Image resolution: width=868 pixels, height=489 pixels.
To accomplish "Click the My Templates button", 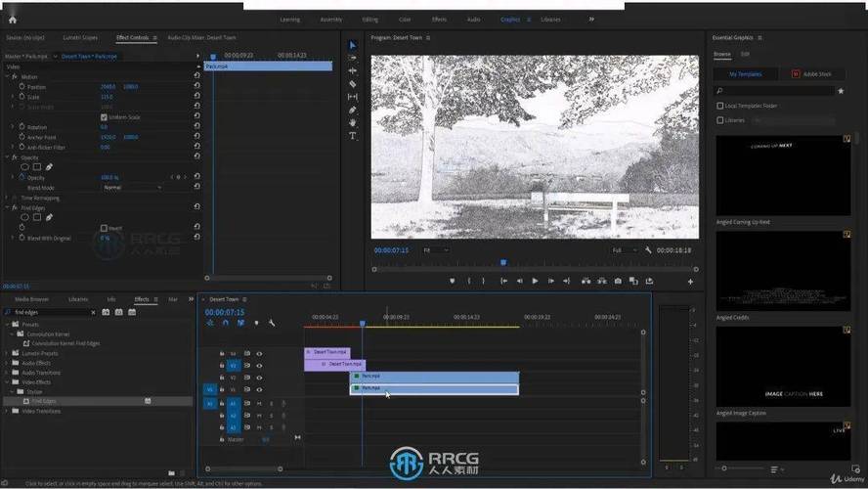I will (747, 73).
